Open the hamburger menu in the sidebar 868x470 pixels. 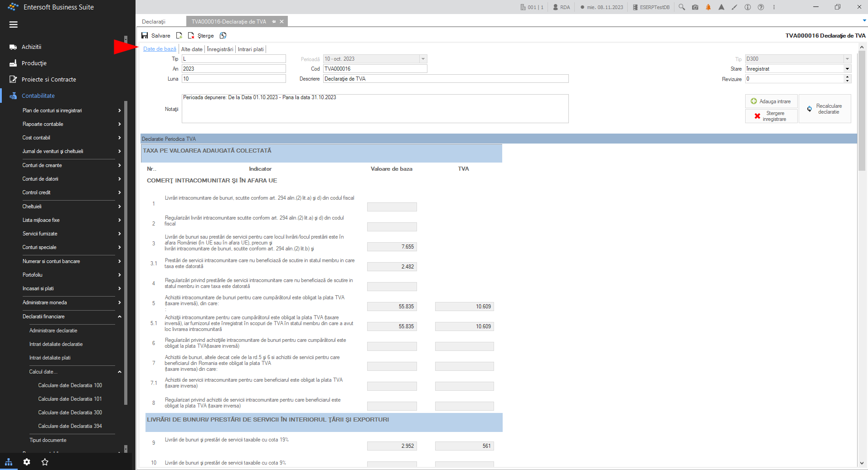pos(14,25)
